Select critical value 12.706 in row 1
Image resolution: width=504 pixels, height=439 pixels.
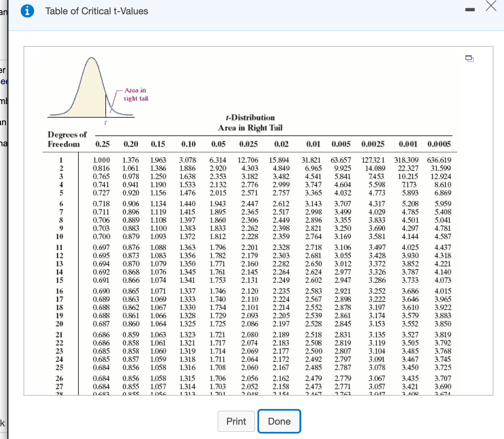pyautogui.click(x=249, y=160)
